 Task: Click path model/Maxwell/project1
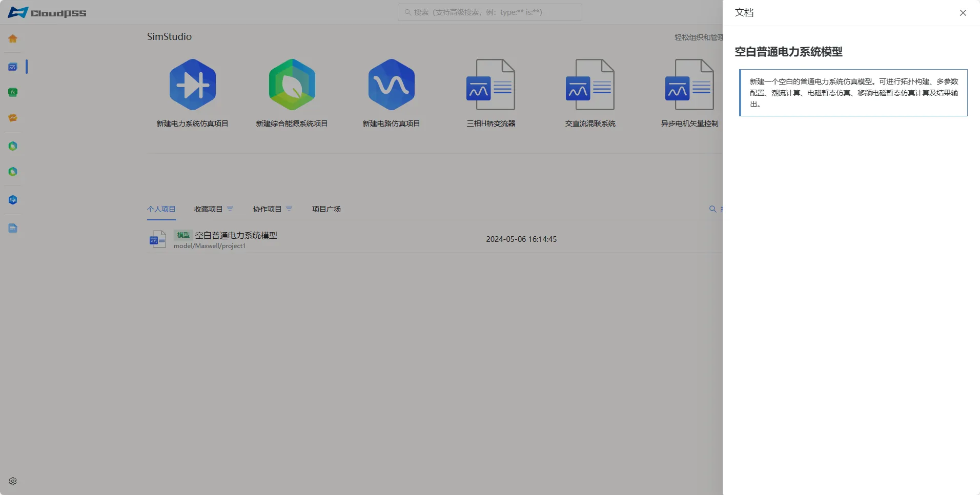210,246
